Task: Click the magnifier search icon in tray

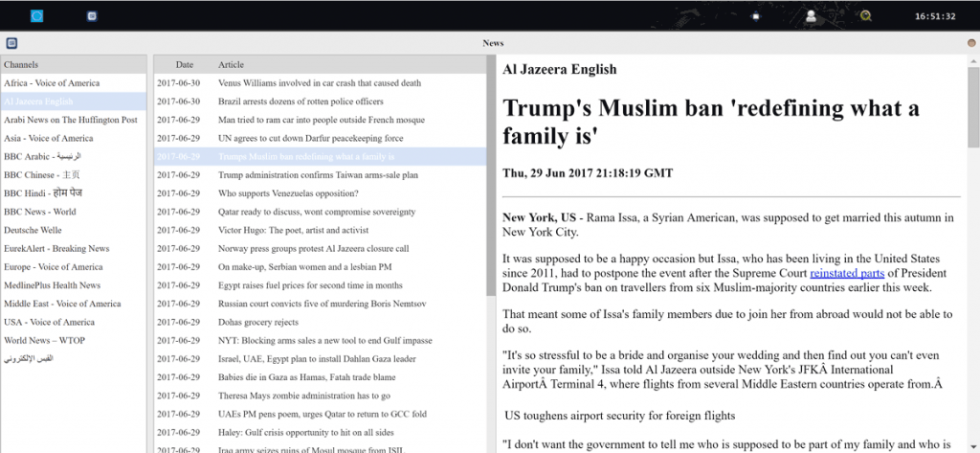Action: click(866, 15)
